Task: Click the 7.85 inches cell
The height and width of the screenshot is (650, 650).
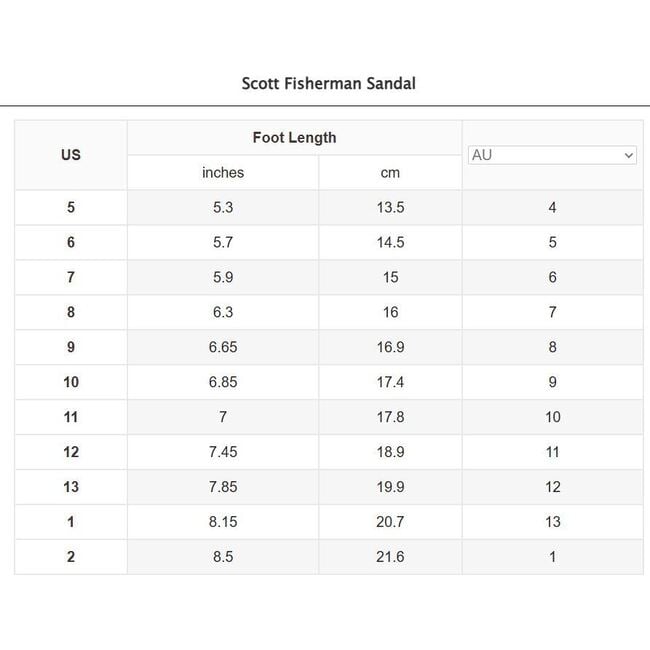Action: [223, 487]
